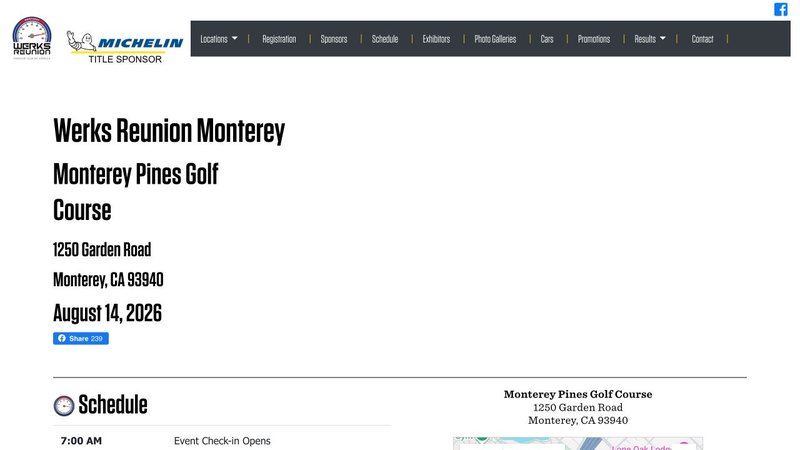Click the Facebook Share button
The height and width of the screenshot is (450, 800).
81,338
